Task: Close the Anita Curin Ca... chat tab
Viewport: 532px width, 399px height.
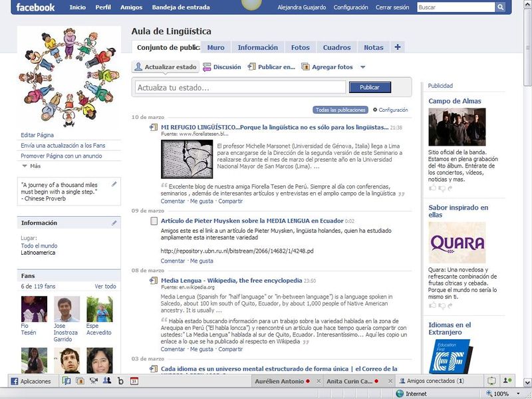Action: (x=390, y=381)
